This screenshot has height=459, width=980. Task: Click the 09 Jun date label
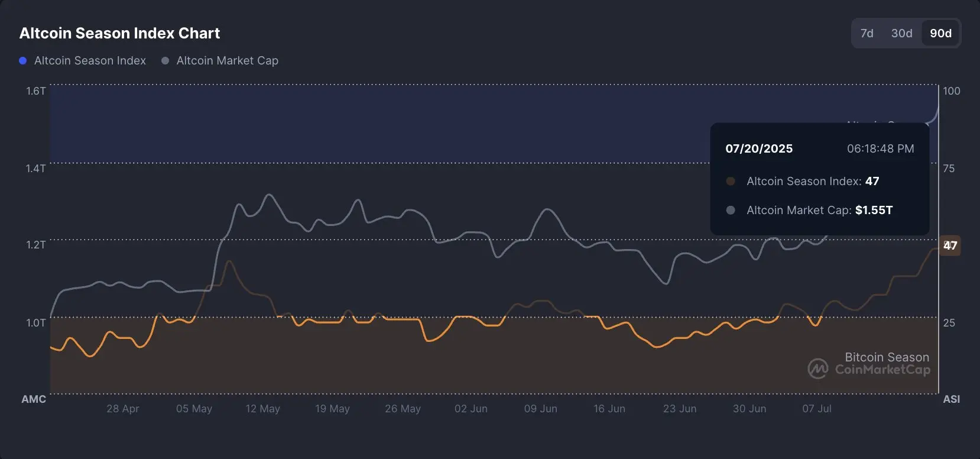541,409
